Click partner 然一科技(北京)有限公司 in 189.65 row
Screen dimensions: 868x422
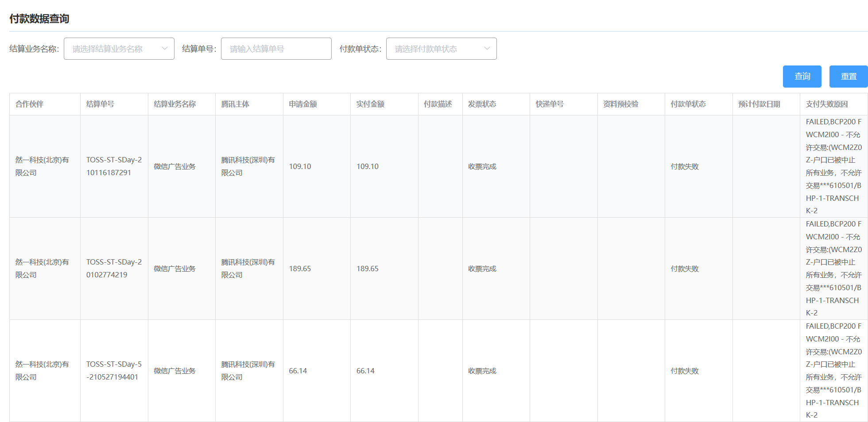[x=42, y=269]
